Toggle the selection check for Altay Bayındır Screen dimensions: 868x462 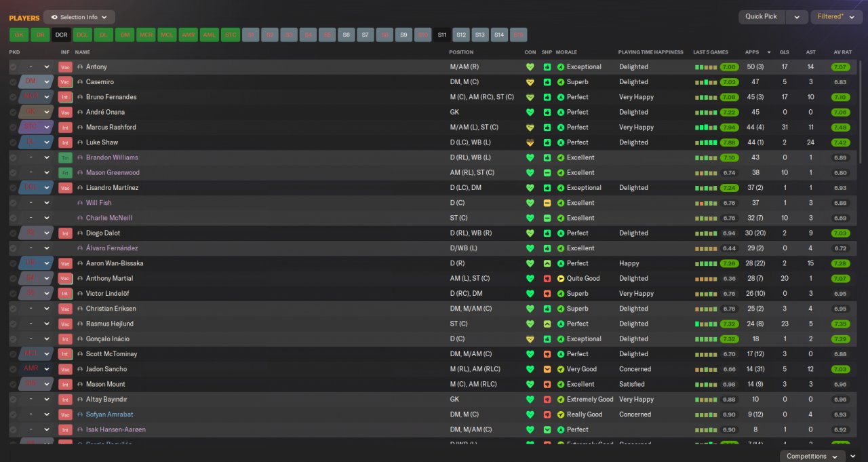pyautogui.click(x=13, y=400)
